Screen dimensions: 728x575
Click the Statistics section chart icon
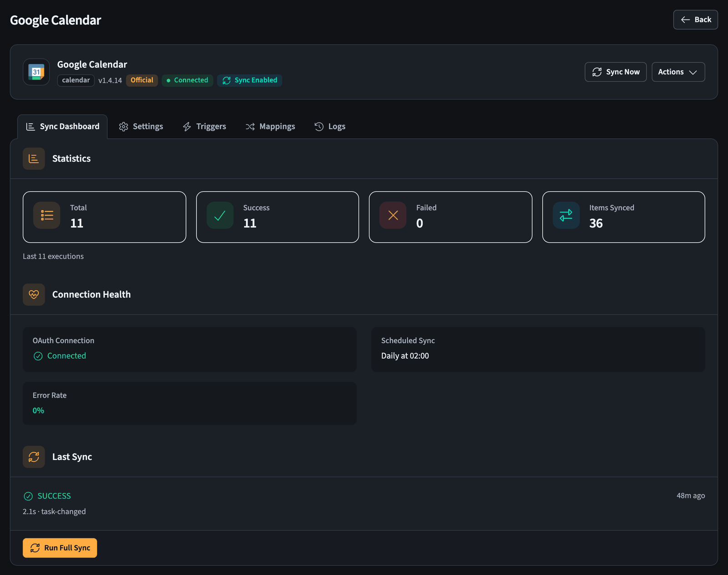34,158
